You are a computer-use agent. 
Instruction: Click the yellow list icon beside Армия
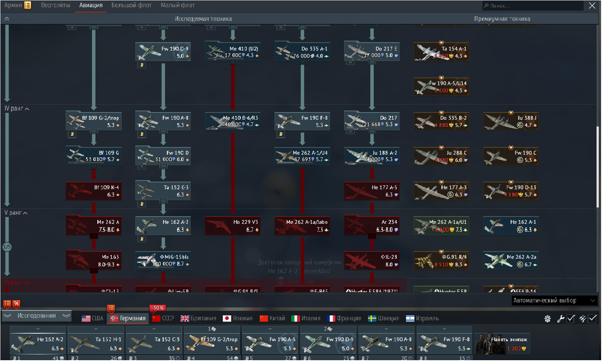28,5
